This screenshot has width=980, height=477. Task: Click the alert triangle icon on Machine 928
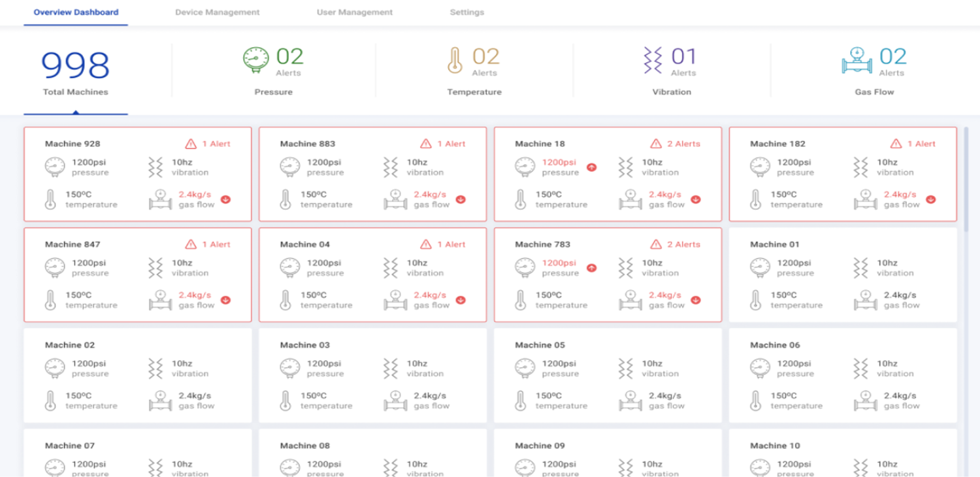[191, 144]
